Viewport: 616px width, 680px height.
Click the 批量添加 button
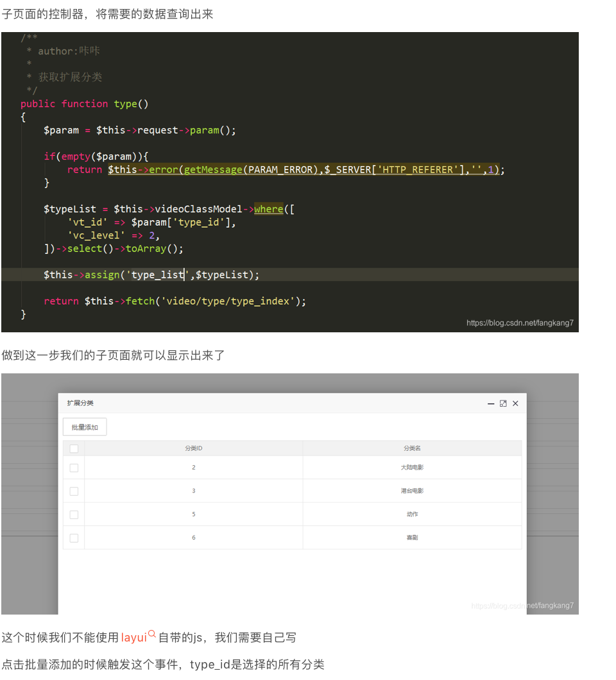tap(84, 426)
